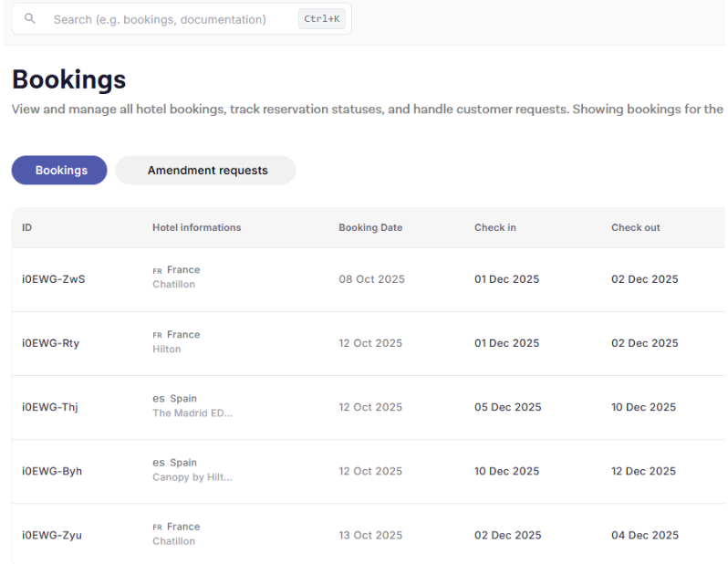Open booking ID i0EWG-Rty

[51, 343]
